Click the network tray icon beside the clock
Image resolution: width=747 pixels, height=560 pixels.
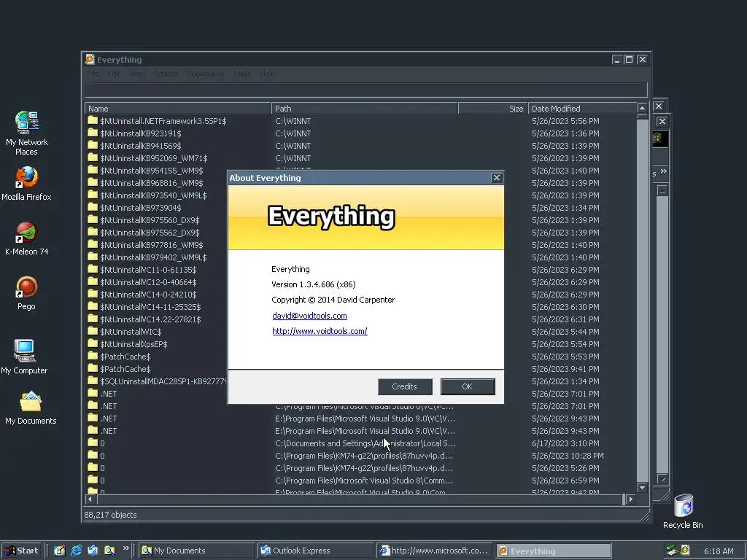672,550
